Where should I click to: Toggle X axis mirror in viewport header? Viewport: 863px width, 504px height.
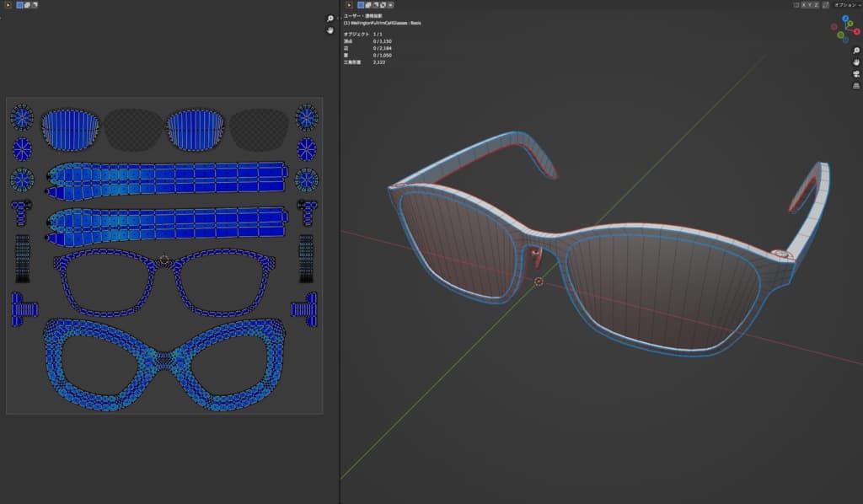tap(804, 5)
